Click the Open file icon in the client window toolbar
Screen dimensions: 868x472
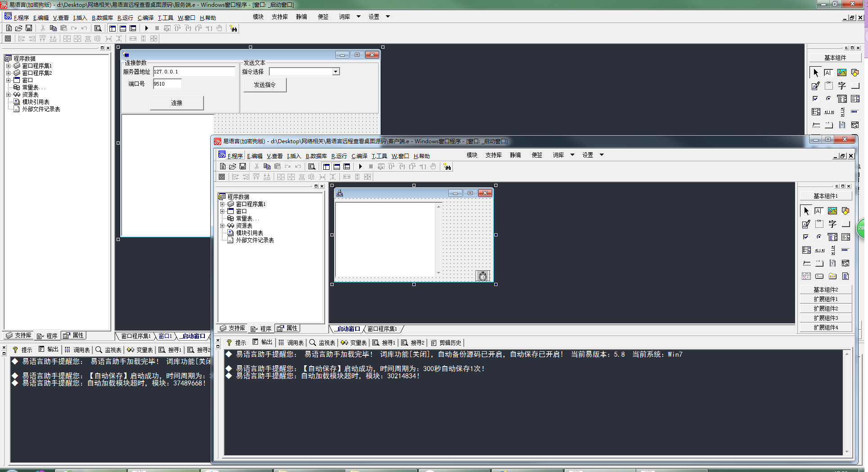tap(232, 167)
